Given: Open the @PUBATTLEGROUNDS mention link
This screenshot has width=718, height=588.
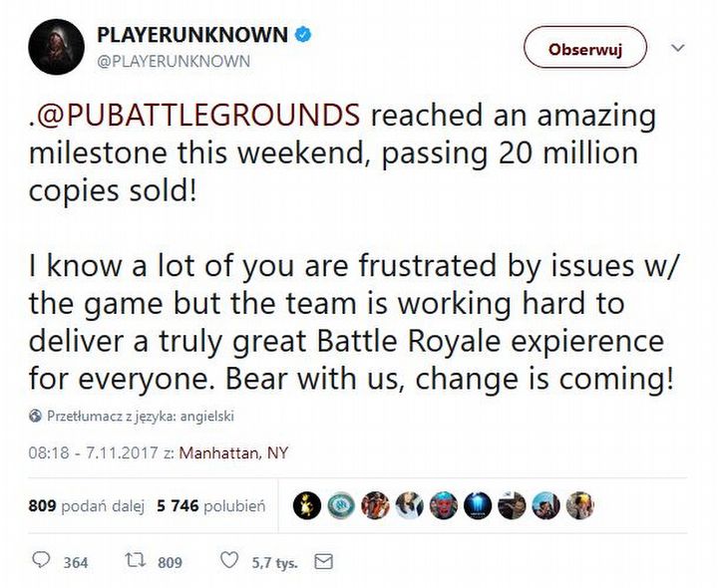Looking at the screenshot, I should [x=197, y=118].
